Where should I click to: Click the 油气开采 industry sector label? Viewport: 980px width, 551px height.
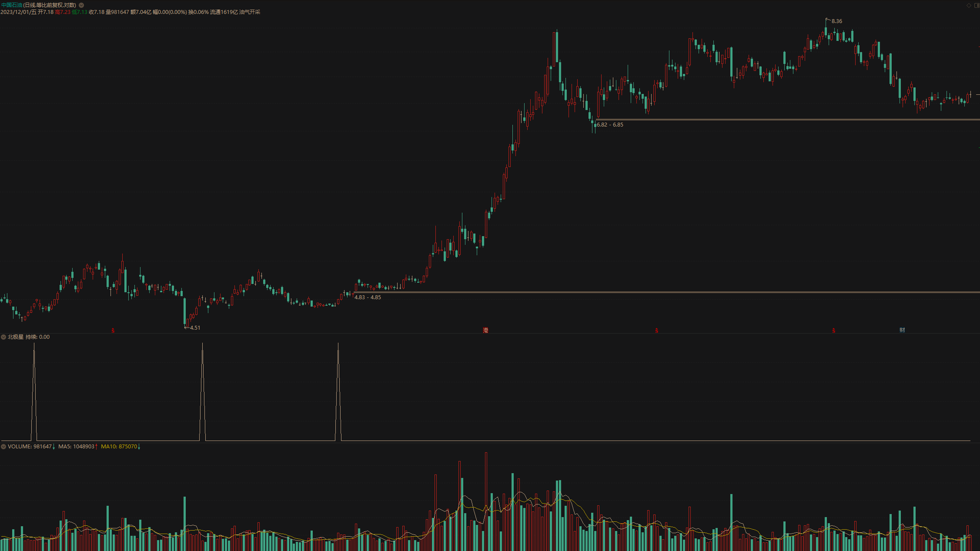pos(250,12)
